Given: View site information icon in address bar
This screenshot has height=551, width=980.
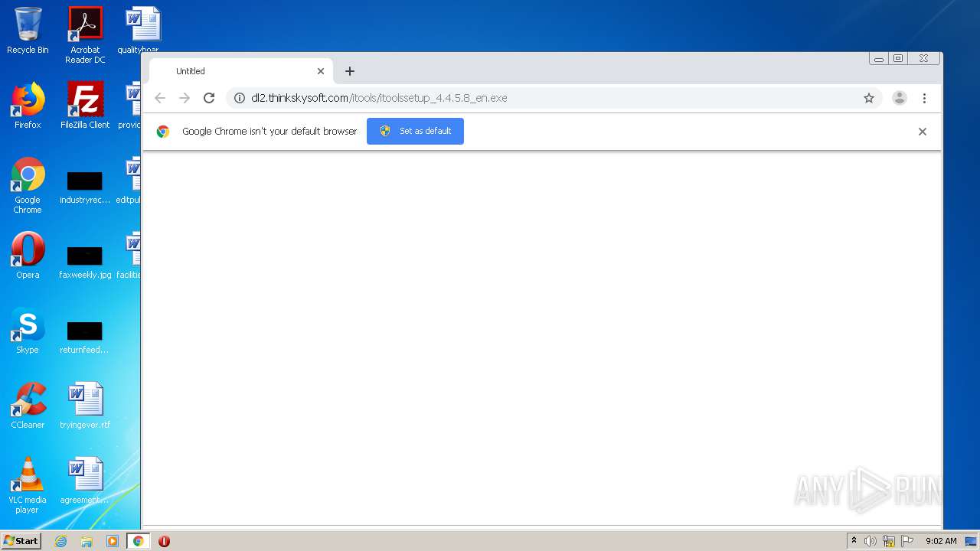Looking at the screenshot, I should tap(239, 98).
